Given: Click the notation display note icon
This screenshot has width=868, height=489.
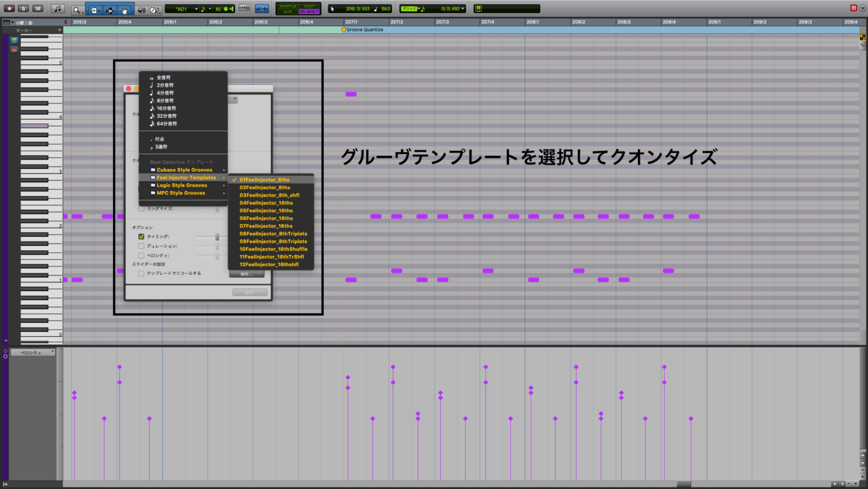Looking at the screenshot, I should click(x=58, y=9).
